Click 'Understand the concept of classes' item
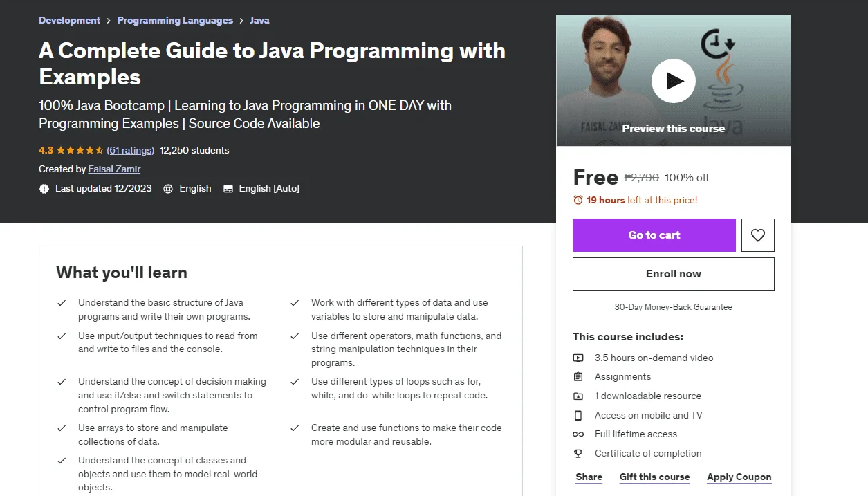868x496 pixels. point(167,474)
